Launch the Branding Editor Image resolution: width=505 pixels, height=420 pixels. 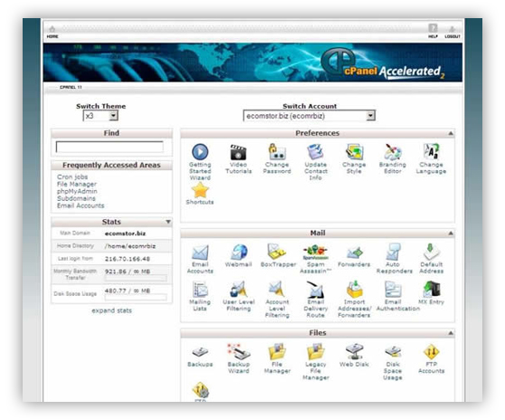[x=393, y=152]
